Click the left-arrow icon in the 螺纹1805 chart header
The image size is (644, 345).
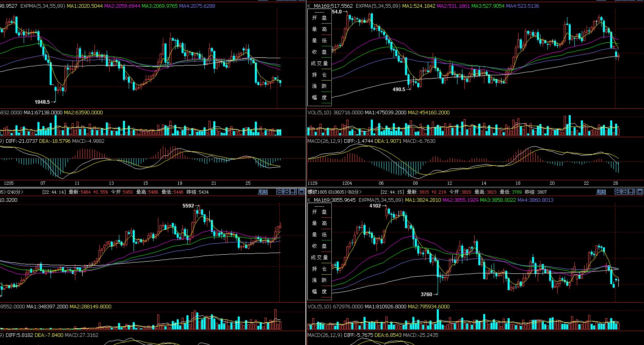tap(618, 192)
